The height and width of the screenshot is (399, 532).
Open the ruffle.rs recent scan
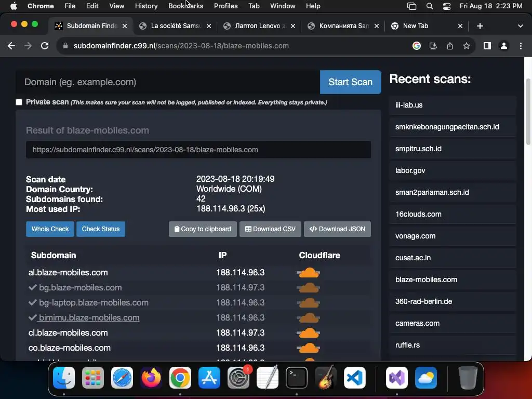(x=453, y=345)
